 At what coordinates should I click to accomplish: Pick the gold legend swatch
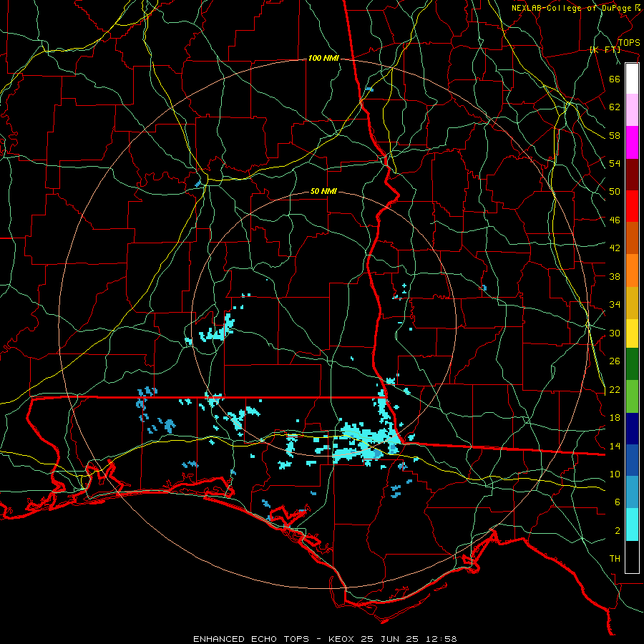(x=632, y=303)
